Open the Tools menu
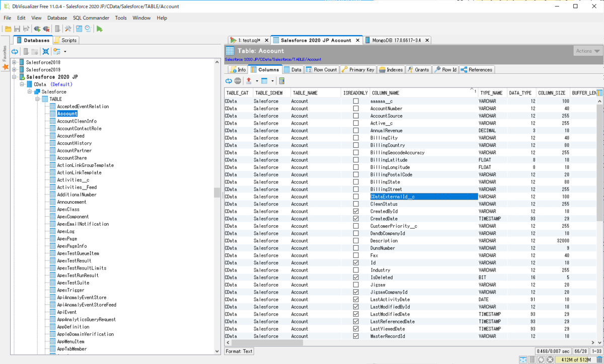Image resolution: width=604 pixels, height=364 pixels. (x=121, y=18)
